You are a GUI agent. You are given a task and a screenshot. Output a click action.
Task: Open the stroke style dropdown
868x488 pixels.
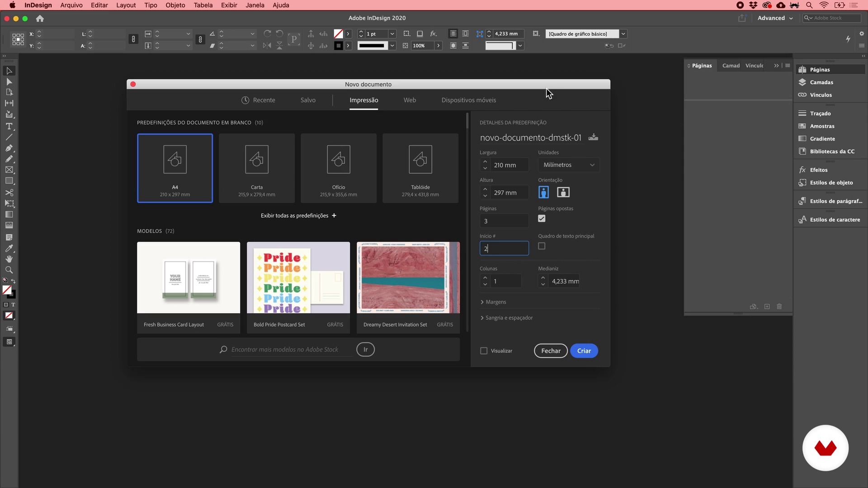[x=392, y=46]
